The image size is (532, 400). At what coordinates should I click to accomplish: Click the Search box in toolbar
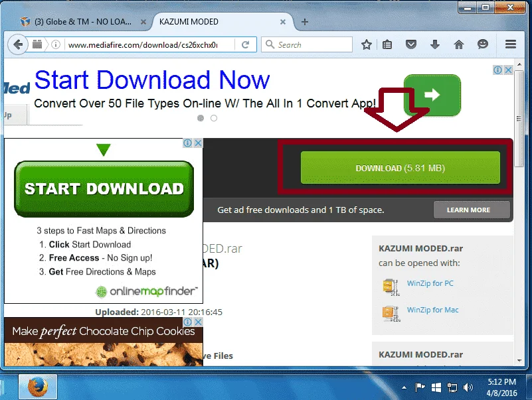307,44
